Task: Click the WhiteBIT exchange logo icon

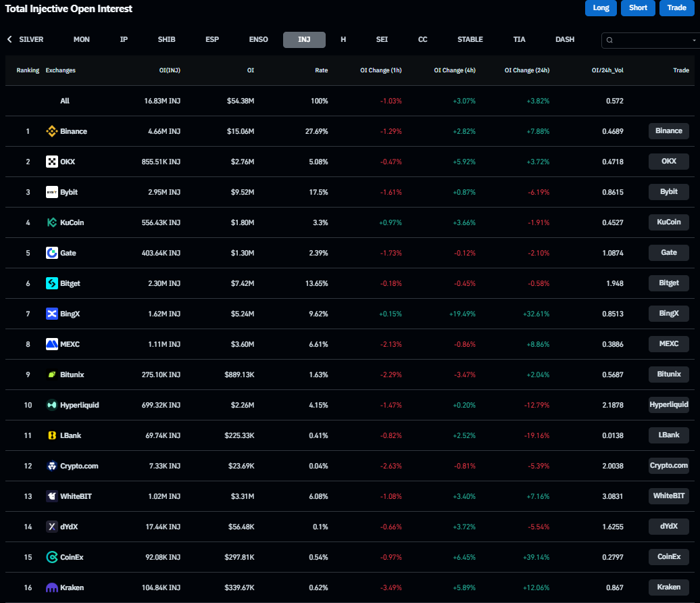Action: (52, 496)
